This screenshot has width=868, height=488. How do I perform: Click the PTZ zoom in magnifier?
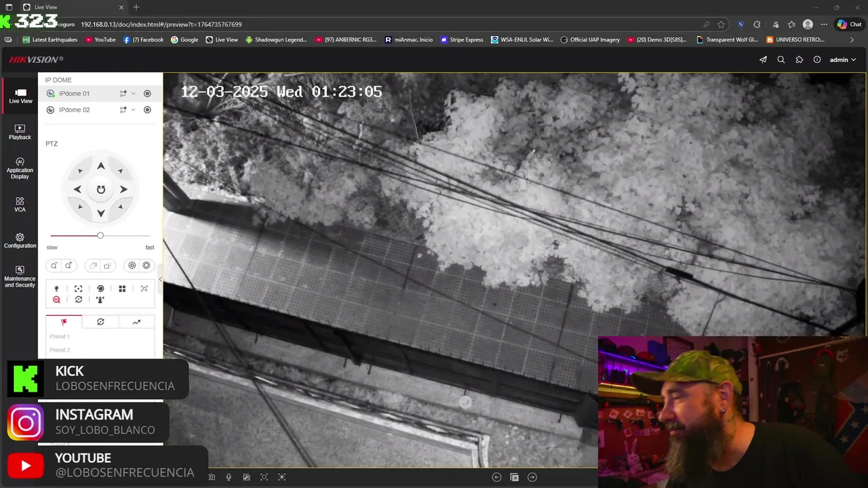click(68, 266)
